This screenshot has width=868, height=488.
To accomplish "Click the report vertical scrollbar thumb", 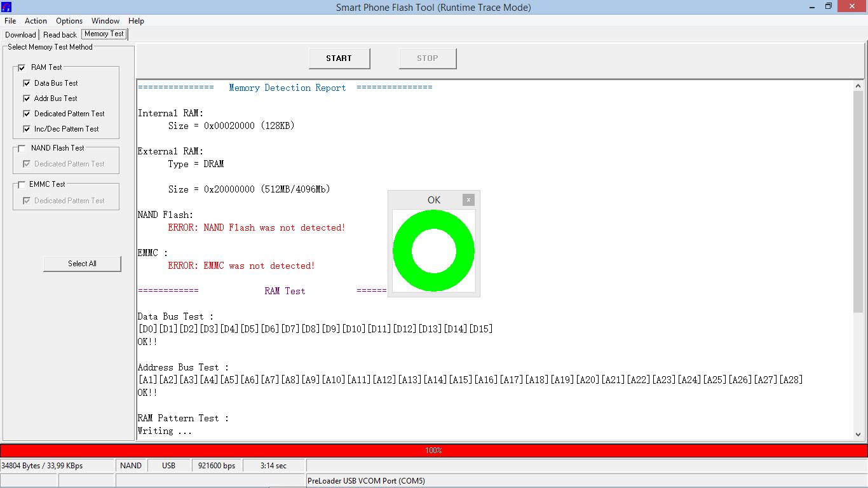I will click(x=858, y=201).
